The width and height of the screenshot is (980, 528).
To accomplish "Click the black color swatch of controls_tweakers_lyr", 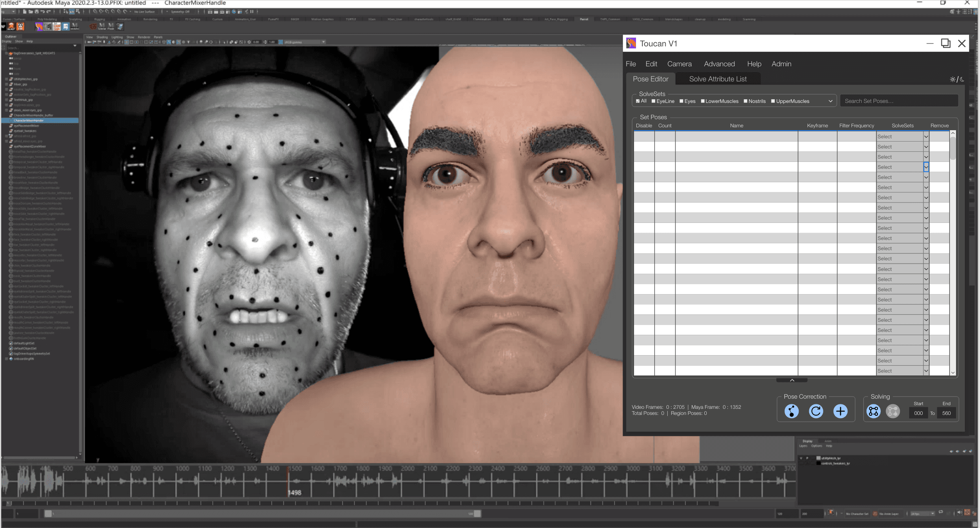I will click(x=819, y=463).
